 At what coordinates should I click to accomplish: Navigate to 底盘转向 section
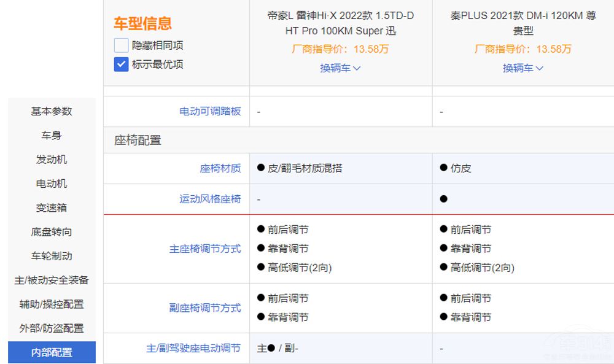click(x=52, y=232)
